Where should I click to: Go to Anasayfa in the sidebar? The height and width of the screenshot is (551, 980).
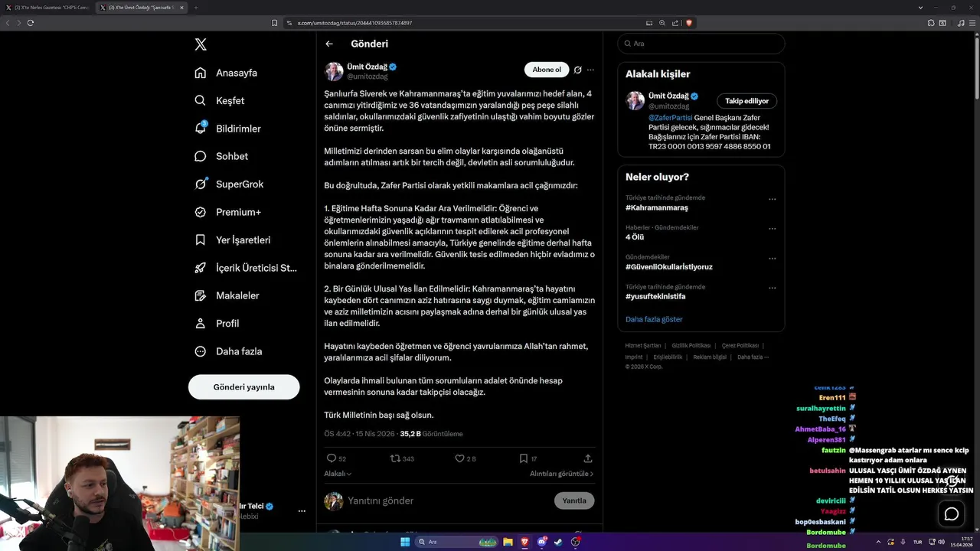click(x=226, y=73)
